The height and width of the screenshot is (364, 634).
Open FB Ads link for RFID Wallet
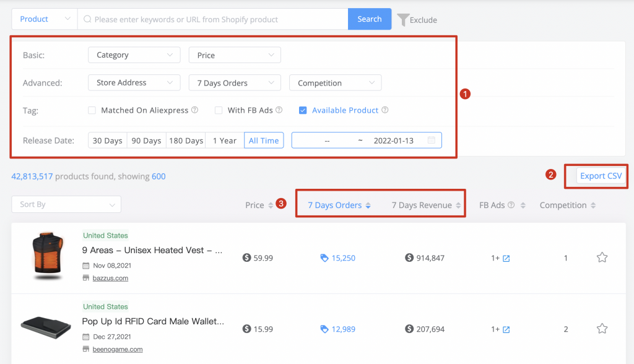[506, 329]
